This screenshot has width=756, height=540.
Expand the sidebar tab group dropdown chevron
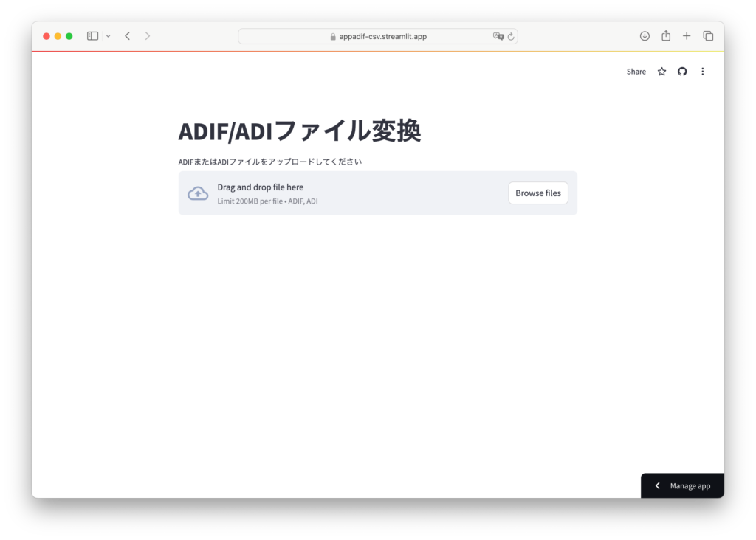click(x=109, y=36)
